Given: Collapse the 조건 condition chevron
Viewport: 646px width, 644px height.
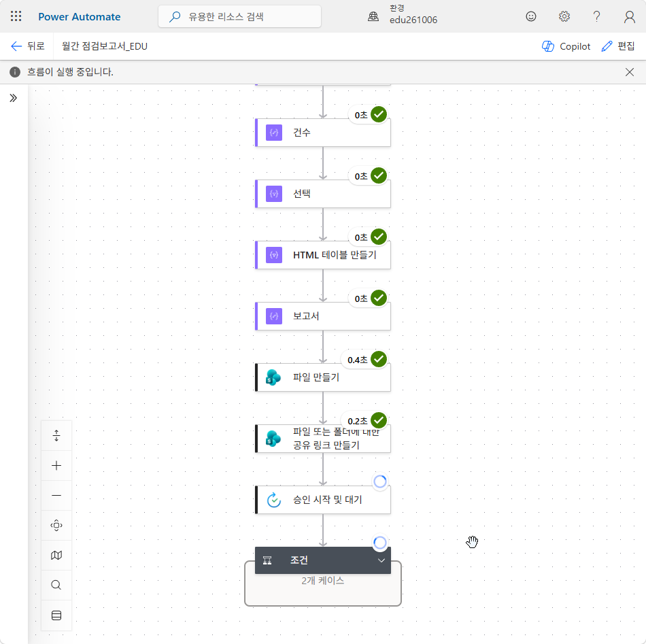Looking at the screenshot, I should click(381, 560).
